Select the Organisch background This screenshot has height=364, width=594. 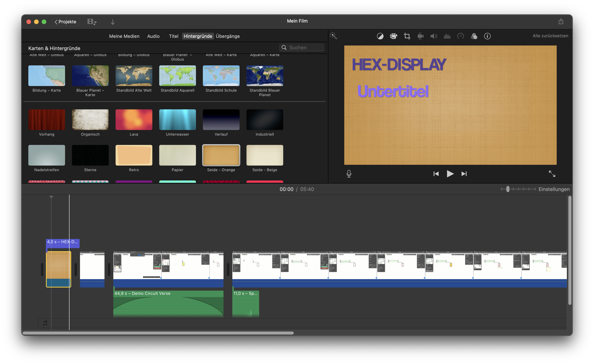(x=90, y=120)
